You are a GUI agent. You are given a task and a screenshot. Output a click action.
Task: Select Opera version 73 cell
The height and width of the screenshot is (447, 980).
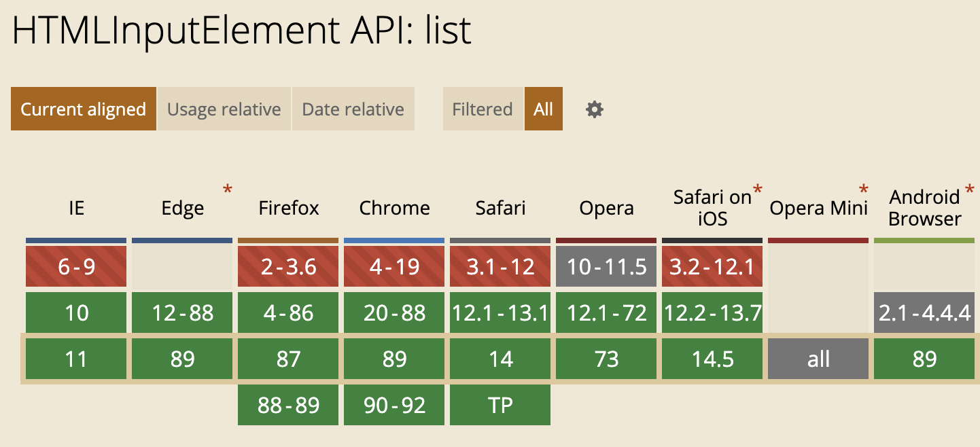click(x=606, y=359)
